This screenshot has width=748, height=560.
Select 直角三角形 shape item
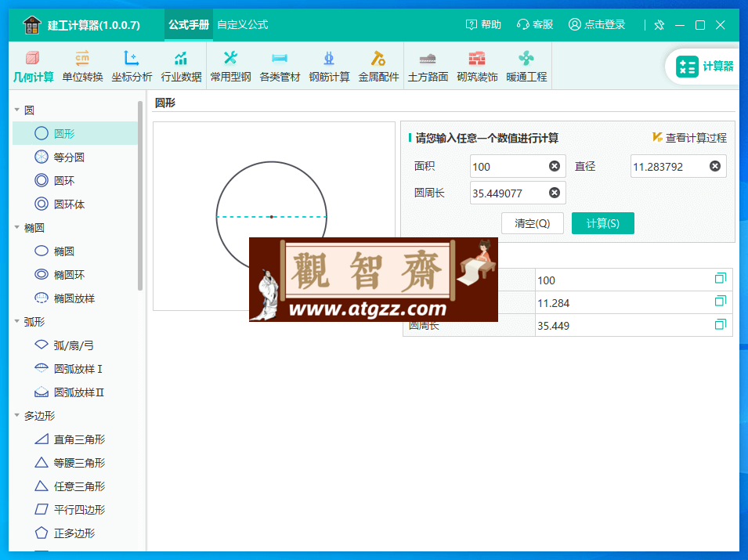[x=75, y=439]
